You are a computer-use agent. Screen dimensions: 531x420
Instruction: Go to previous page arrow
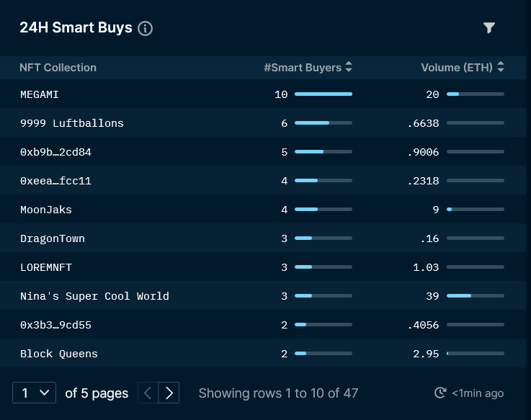click(148, 393)
